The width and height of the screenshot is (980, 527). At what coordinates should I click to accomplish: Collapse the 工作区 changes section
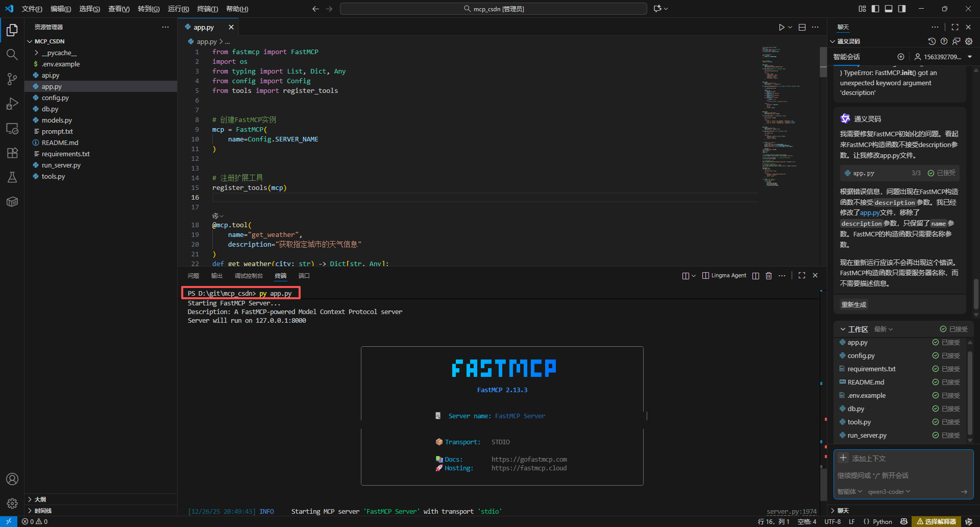click(854, 329)
